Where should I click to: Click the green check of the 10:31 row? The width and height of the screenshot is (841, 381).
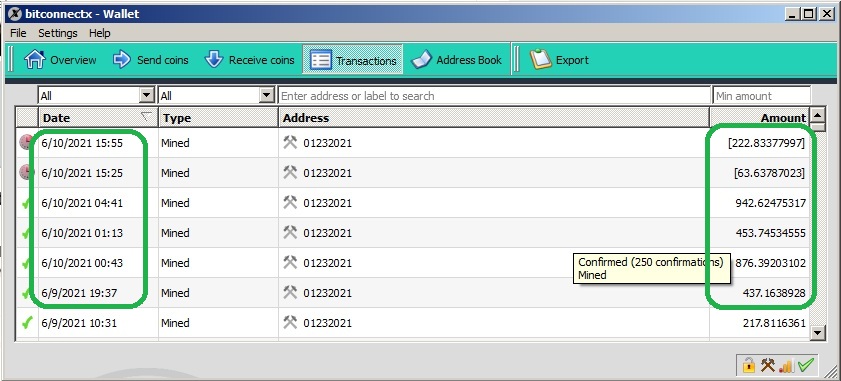[x=26, y=323]
